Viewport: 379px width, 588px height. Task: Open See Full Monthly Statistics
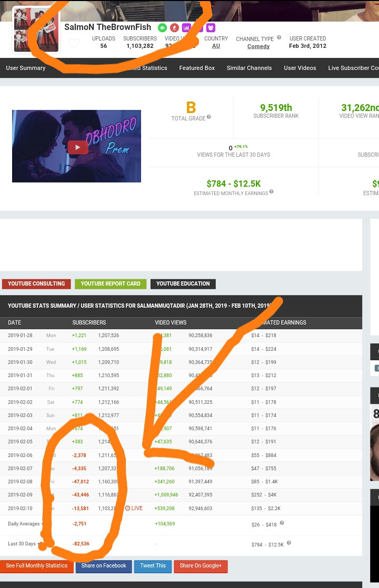[x=37, y=566]
